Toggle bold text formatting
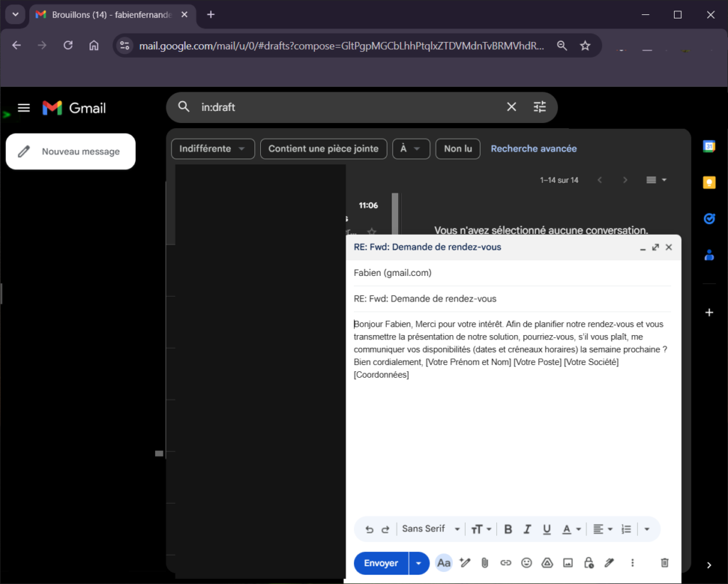The width and height of the screenshot is (728, 584). coord(508,529)
